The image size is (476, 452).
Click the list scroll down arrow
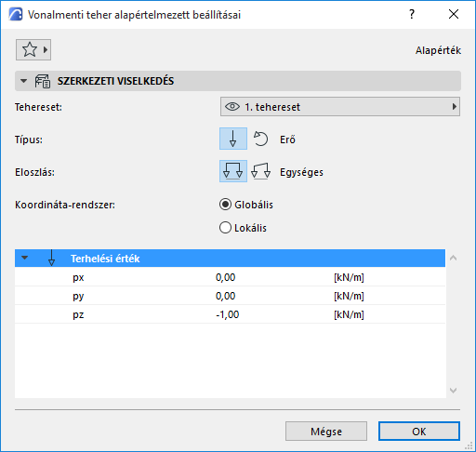(x=453, y=391)
